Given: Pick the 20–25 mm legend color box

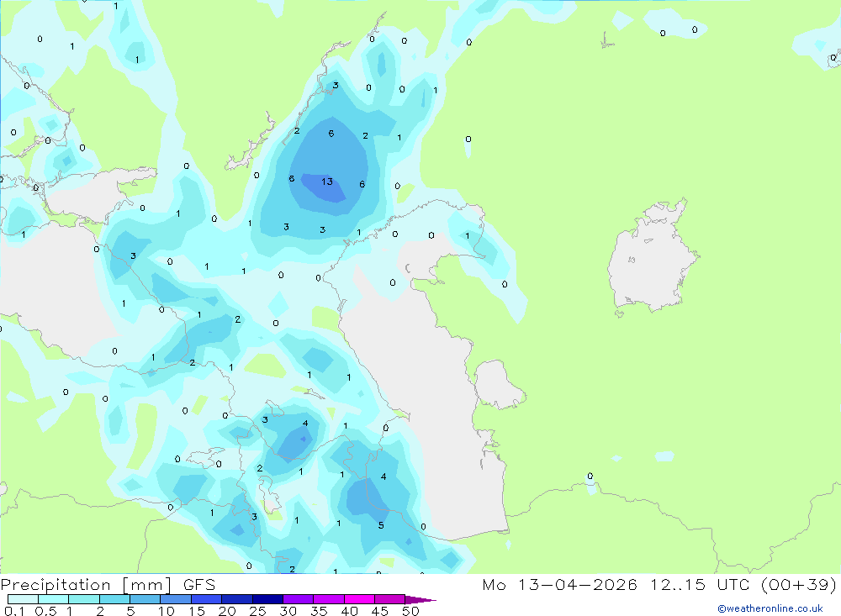Looking at the screenshot, I should pyautogui.click(x=237, y=599).
